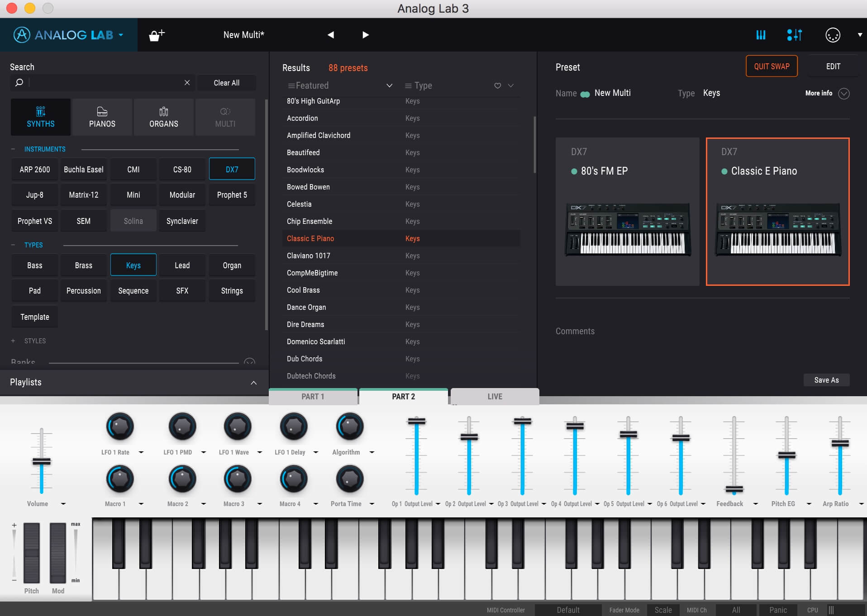Viewport: 867px width, 616px height.
Task: Toggle the Strings type filter
Action: [x=232, y=290]
